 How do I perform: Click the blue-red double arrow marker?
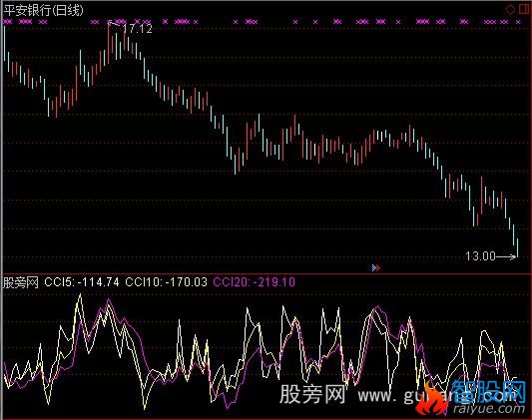376,267
